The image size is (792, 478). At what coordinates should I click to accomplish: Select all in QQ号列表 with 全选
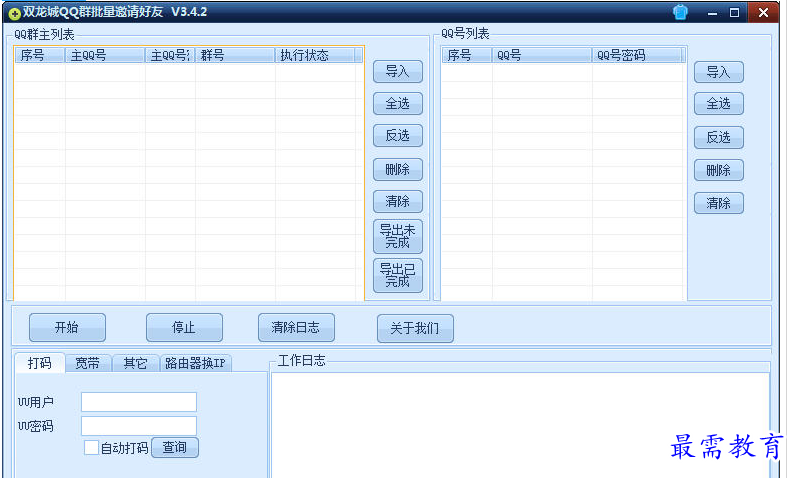coord(718,104)
